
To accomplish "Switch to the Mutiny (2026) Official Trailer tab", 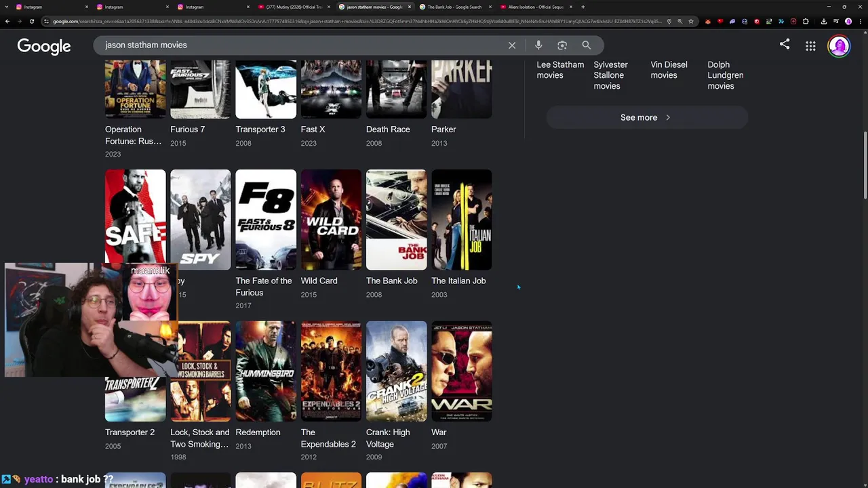I will pyautogui.click(x=295, y=7).
